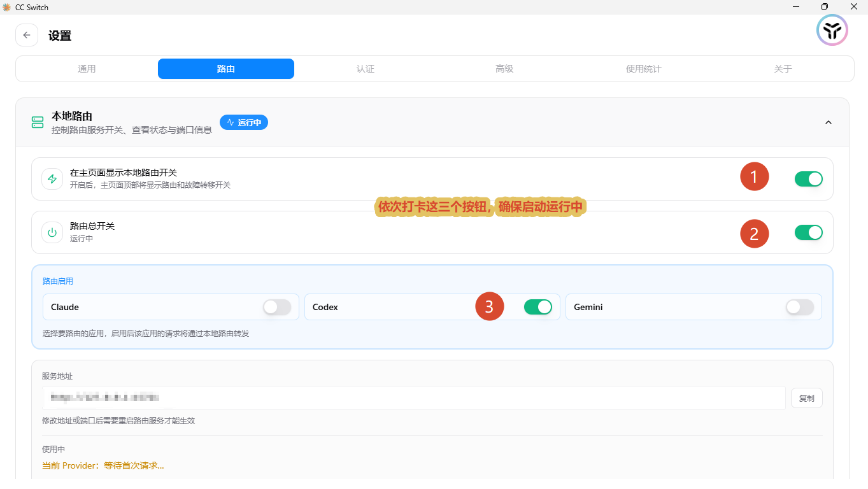Click the 服务地址 input field

point(414,398)
